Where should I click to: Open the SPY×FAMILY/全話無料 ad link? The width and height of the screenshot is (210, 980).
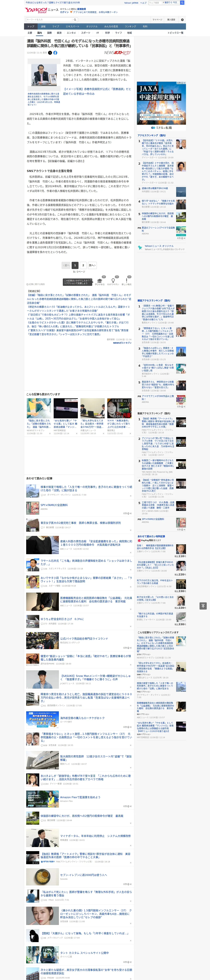(x=54, y=505)
